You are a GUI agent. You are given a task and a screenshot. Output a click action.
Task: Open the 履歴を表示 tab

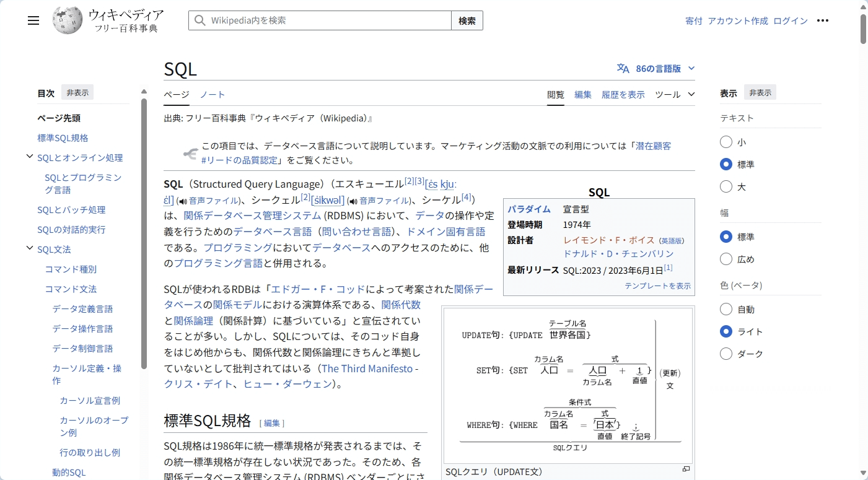pos(623,94)
